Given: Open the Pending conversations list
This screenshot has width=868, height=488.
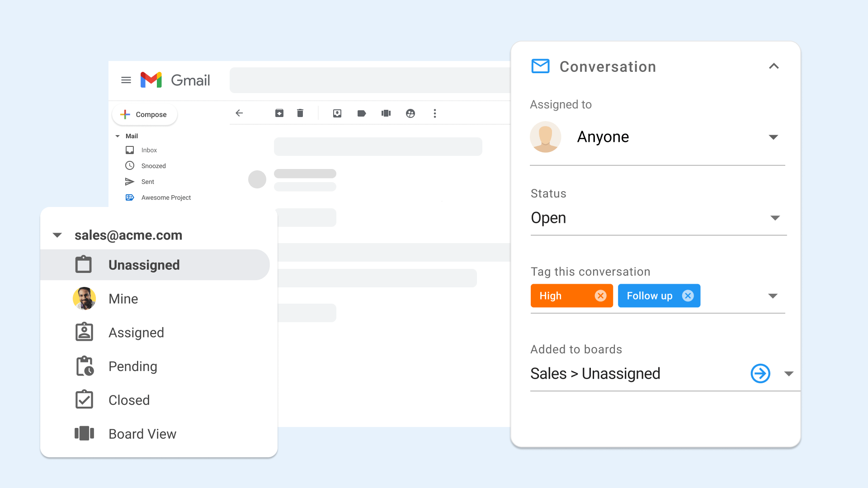Looking at the screenshot, I should pyautogui.click(x=132, y=366).
